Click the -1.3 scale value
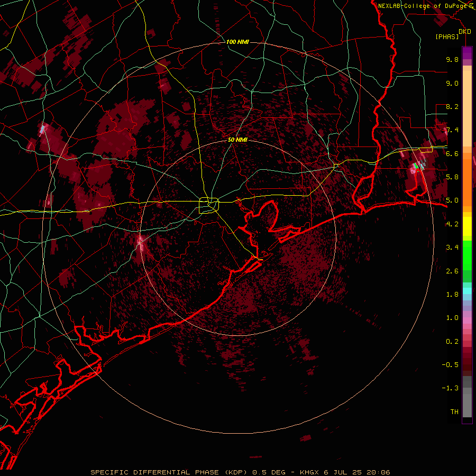476x476 pixels. (450, 388)
